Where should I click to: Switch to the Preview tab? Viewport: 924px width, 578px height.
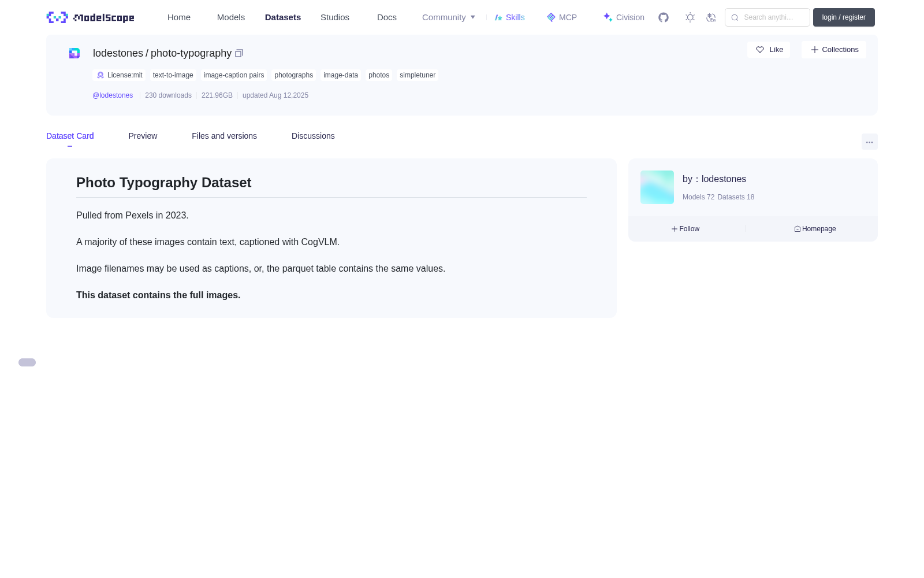[x=143, y=136]
